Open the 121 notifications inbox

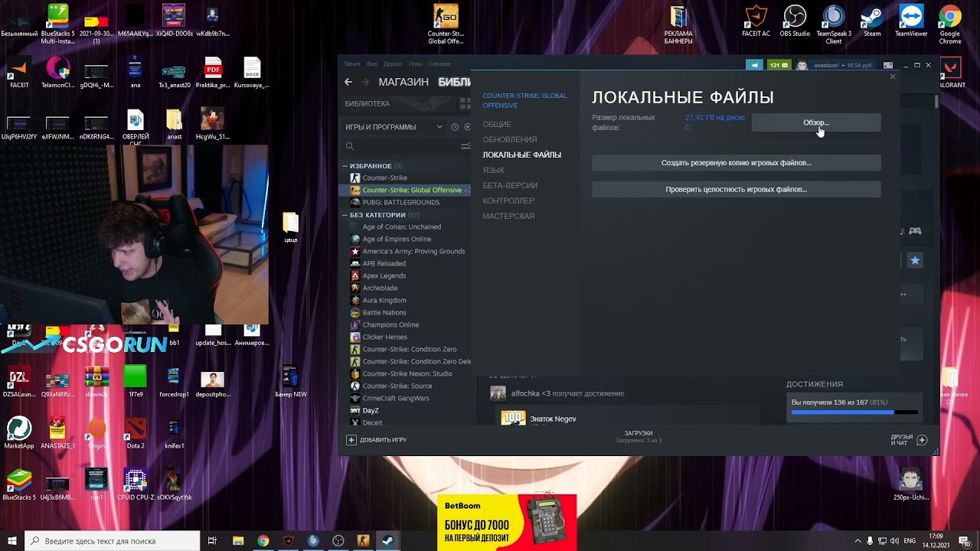click(779, 65)
